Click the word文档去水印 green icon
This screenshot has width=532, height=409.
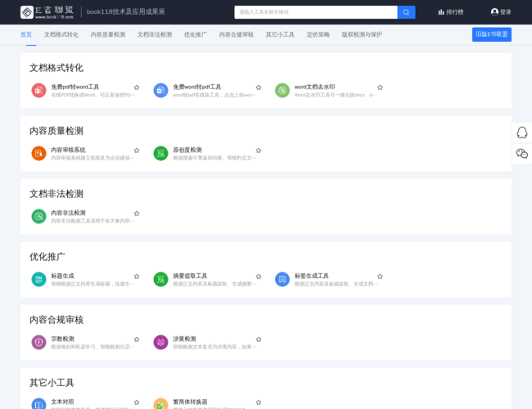(x=282, y=91)
